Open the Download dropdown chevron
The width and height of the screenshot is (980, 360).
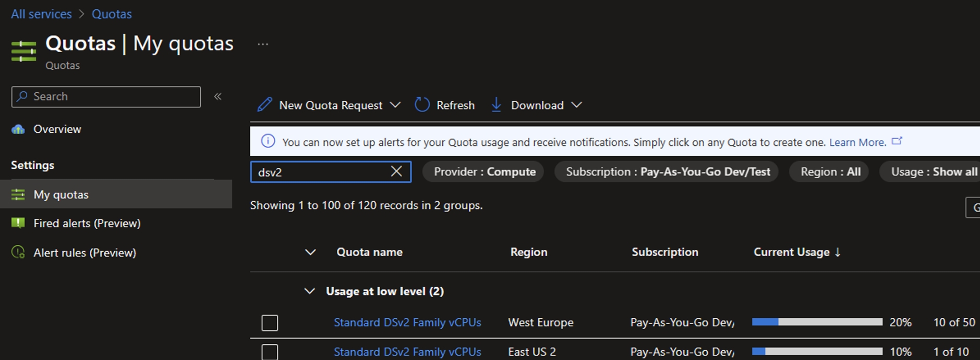point(576,105)
